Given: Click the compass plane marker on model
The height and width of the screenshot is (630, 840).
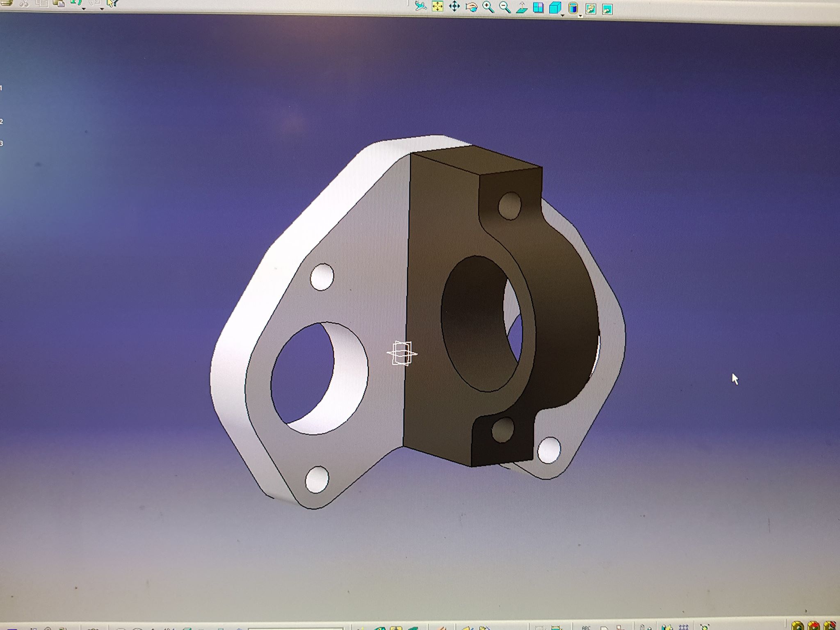Looking at the screenshot, I should (x=402, y=353).
